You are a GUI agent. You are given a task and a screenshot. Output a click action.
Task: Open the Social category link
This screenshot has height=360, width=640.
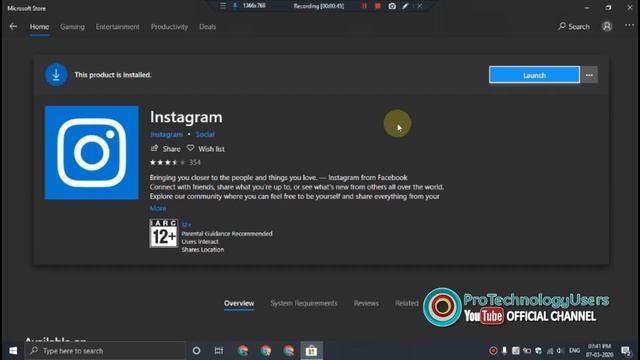point(205,134)
